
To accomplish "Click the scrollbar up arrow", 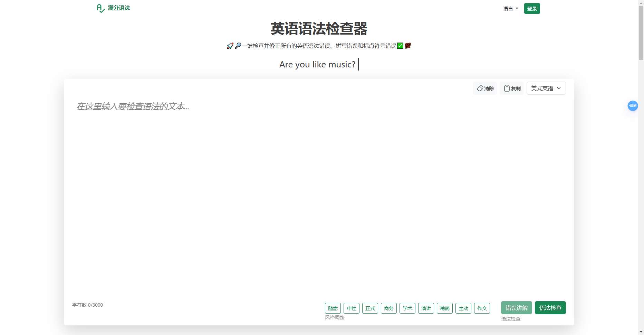I will [x=641, y=2].
